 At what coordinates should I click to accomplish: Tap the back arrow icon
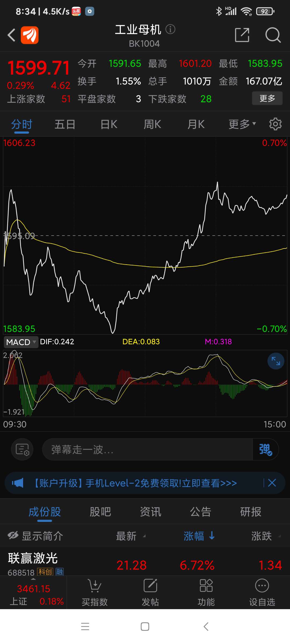click(11, 35)
